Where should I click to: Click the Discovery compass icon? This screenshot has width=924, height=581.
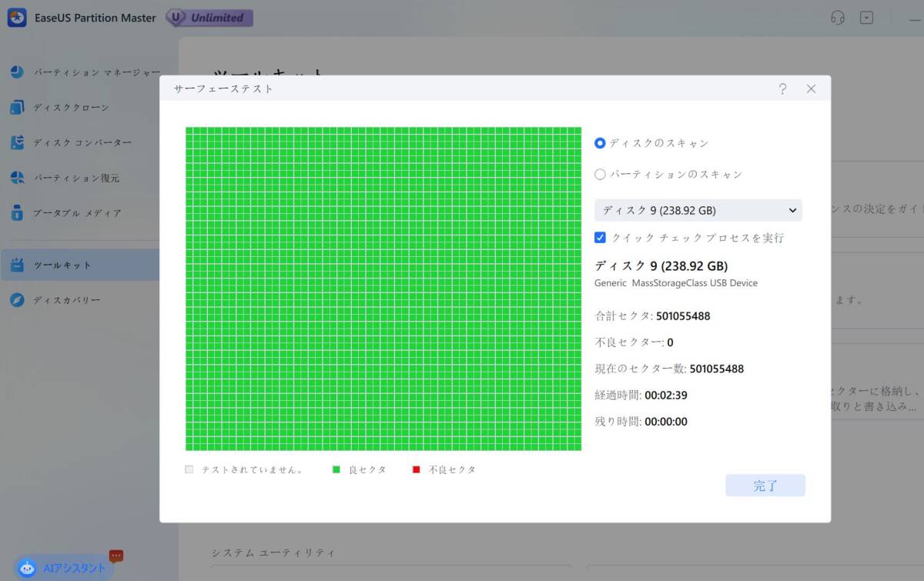[x=17, y=300]
